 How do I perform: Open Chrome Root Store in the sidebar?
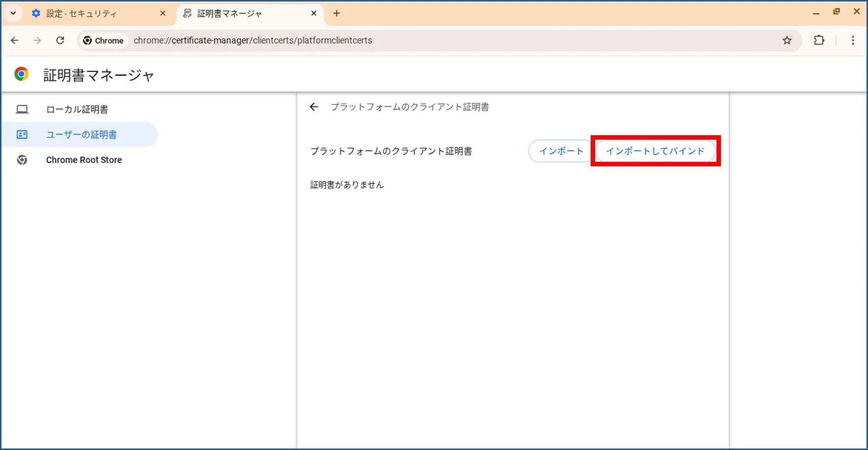coord(84,160)
